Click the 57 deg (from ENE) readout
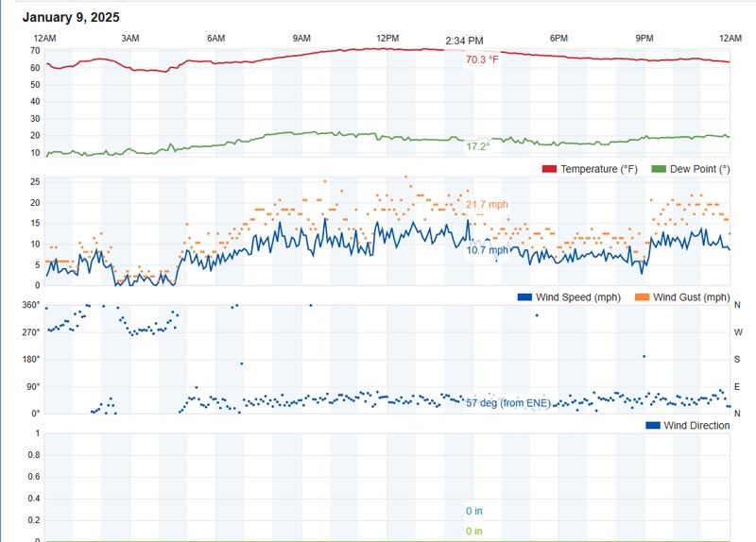The image size is (756, 542). coord(508,403)
